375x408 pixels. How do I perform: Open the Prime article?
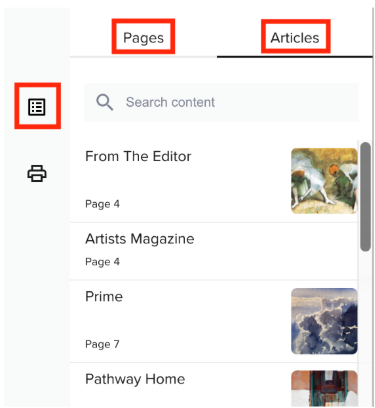pos(214,321)
